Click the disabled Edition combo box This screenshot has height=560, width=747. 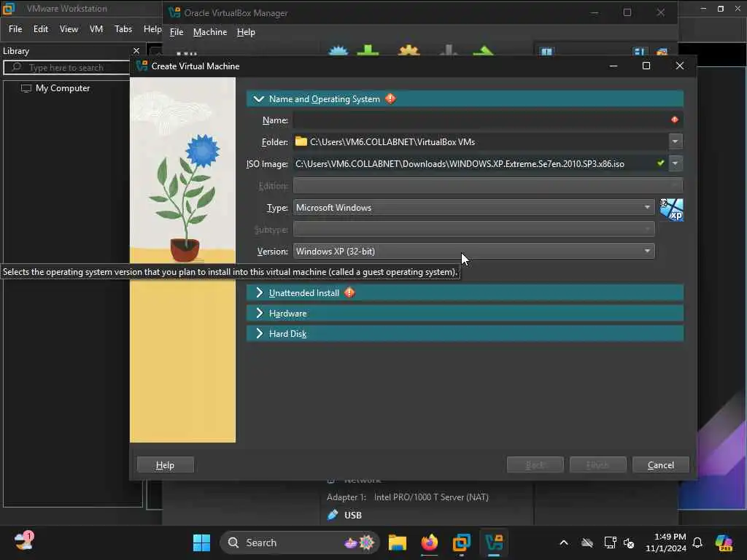pos(487,186)
